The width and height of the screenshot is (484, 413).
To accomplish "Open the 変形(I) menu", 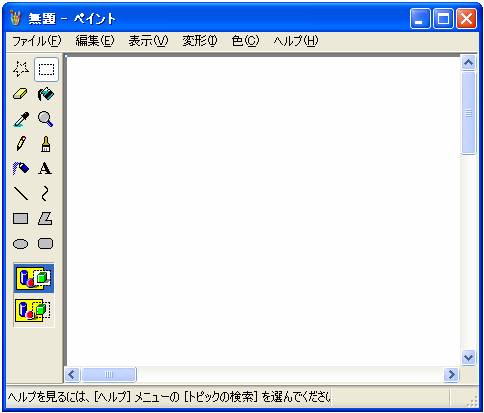I will 200,41.
